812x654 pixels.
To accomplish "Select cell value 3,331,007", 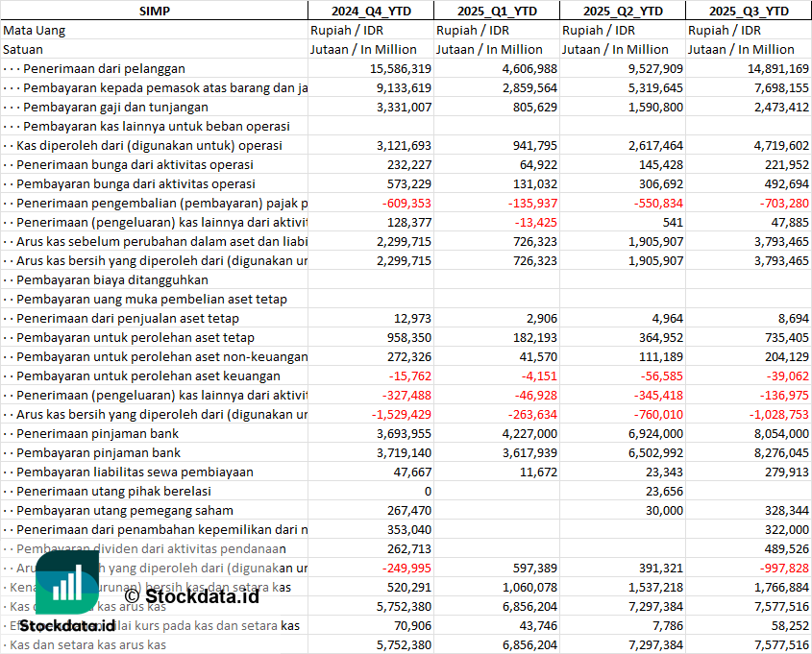I will tap(404, 108).
